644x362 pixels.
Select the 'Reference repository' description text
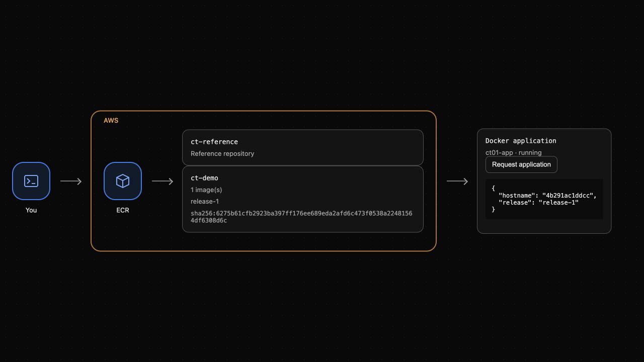(222, 154)
